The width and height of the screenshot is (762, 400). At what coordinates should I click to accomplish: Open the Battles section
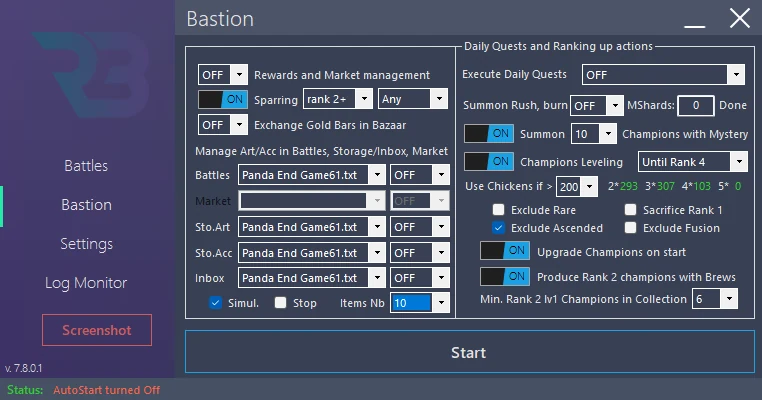point(86,166)
